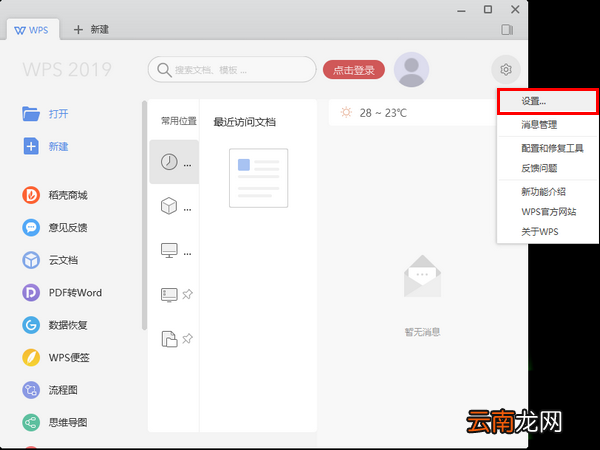This screenshot has height=450, width=600.
Task: Open the settings gear icon
Action: 505,70
